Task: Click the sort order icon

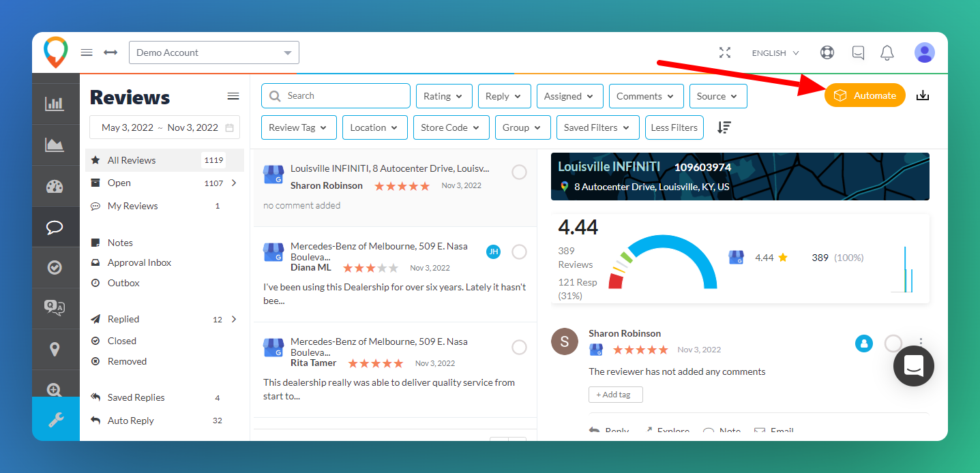Action: pos(724,127)
